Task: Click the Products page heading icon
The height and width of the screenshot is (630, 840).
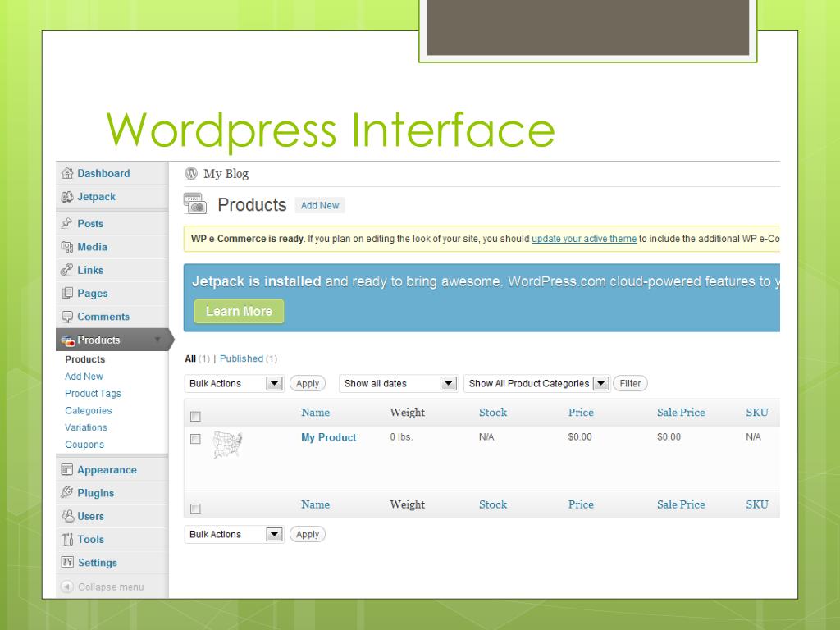Action: (195, 203)
